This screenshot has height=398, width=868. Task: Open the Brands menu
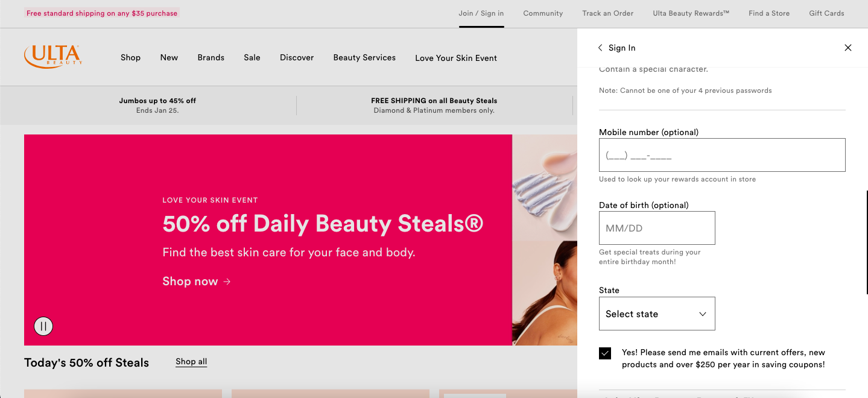tap(211, 57)
